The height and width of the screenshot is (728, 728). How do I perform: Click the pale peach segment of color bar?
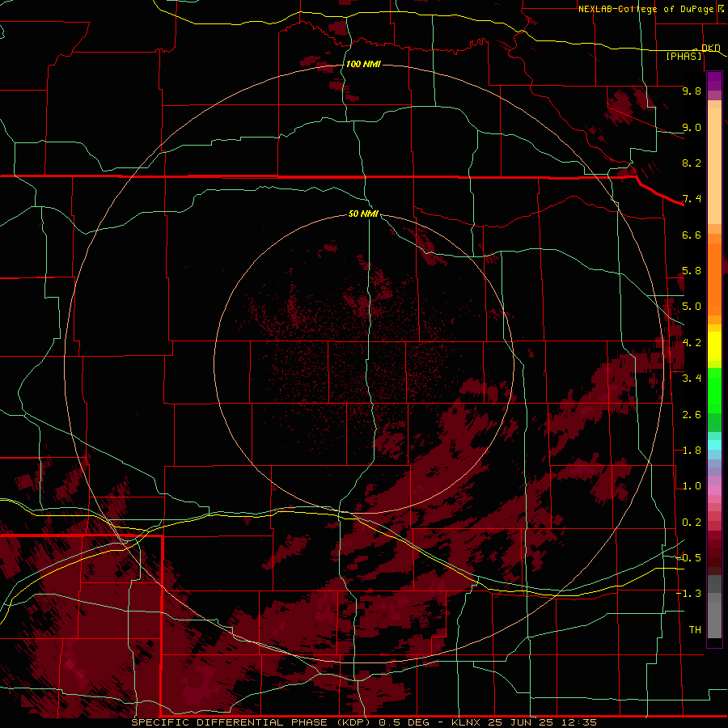click(x=714, y=166)
